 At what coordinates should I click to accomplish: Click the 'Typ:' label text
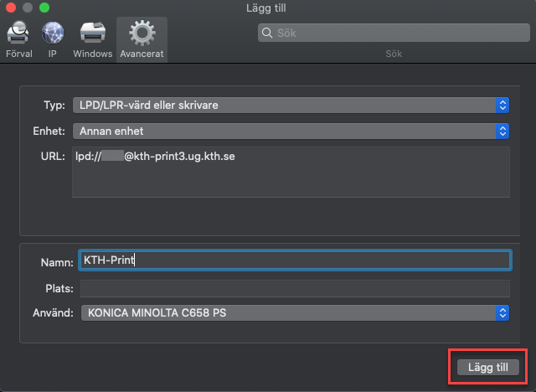pyautogui.click(x=54, y=105)
